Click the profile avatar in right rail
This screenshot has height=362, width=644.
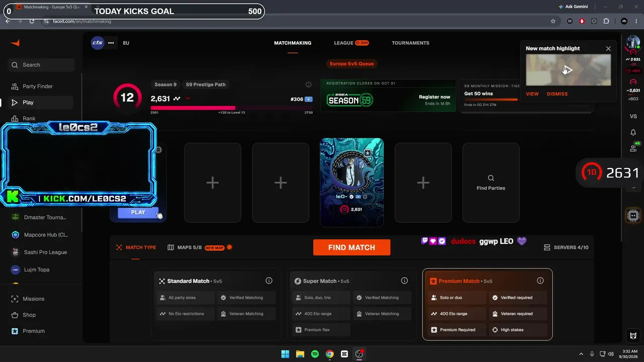tap(633, 43)
